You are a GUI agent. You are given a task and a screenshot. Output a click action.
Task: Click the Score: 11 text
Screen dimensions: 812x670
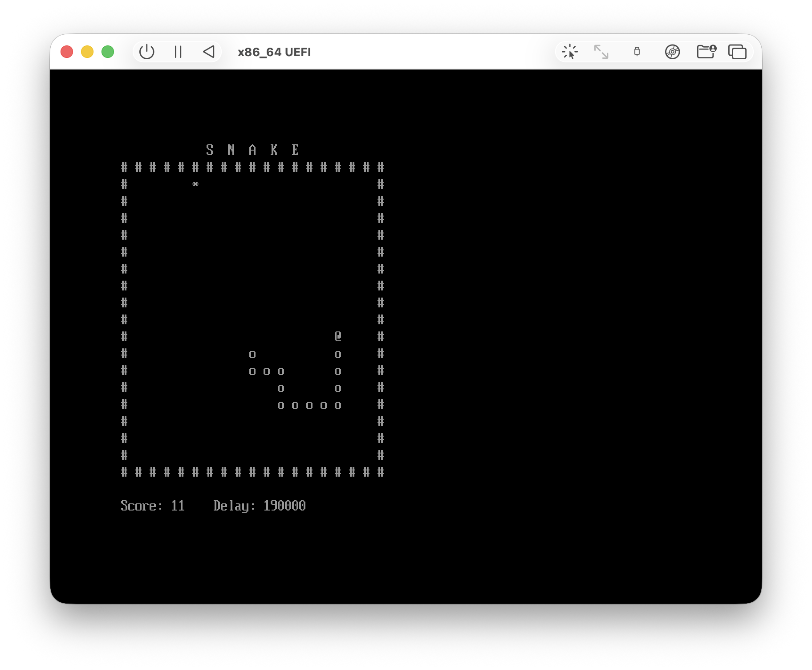pyautogui.click(x=153, y=505)
